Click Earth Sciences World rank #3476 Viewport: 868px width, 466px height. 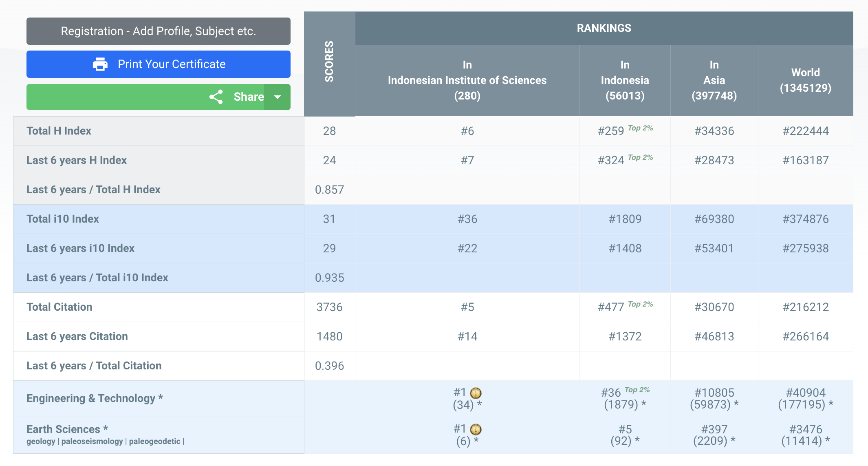click(x=806, y=429)
